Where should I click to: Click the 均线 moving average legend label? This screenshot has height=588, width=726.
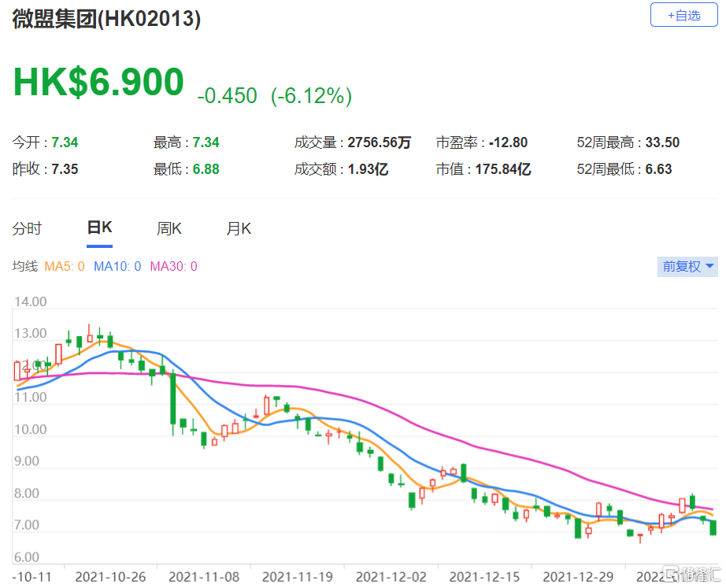point(25,266)
